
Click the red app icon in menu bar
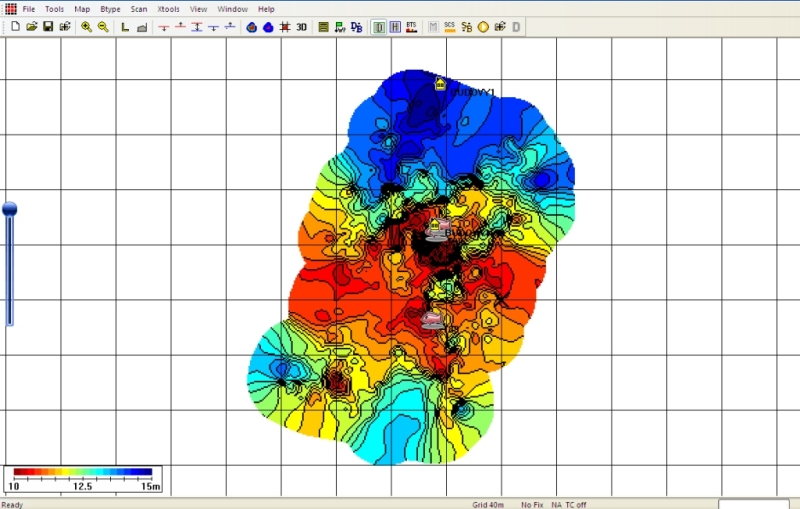[x=11, y=9]
